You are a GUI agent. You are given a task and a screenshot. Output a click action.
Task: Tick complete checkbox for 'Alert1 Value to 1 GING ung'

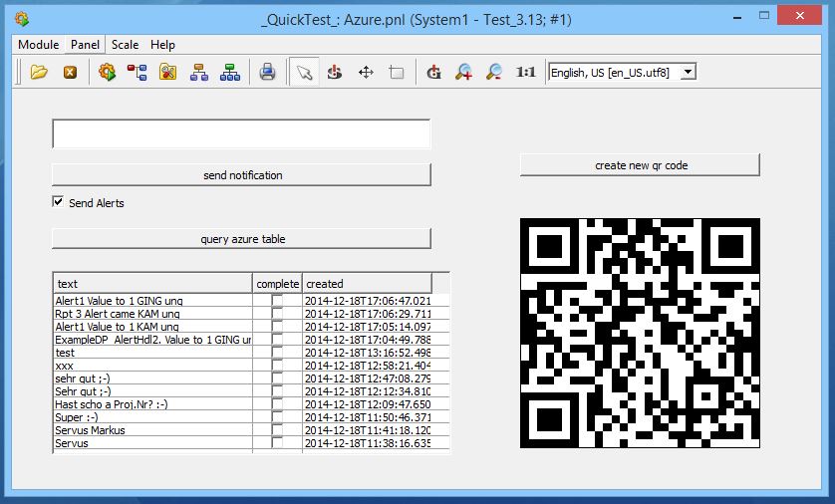click(277, 301)
